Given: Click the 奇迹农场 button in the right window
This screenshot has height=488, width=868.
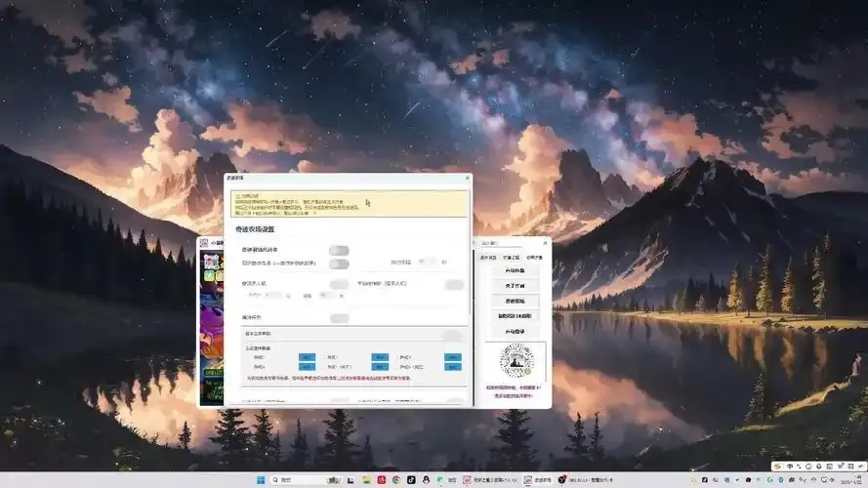Looking at the screenshot, I should [x=515, y=301].
